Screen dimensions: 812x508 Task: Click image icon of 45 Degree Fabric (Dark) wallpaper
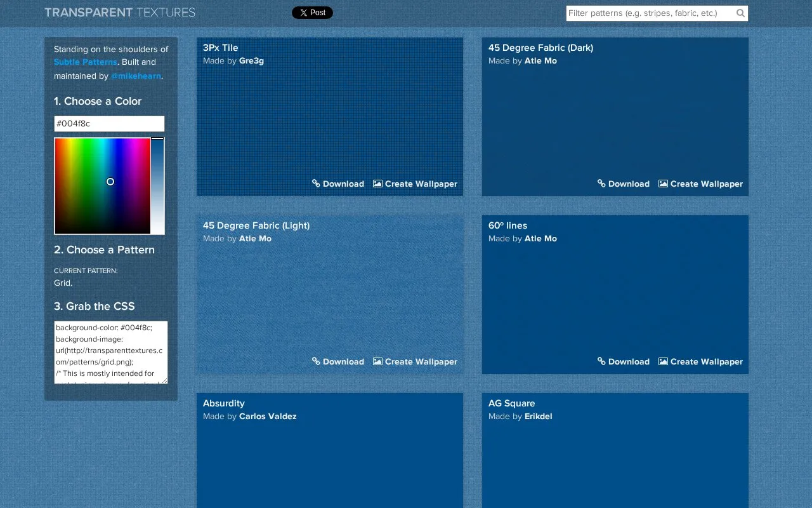click(663, 184)
